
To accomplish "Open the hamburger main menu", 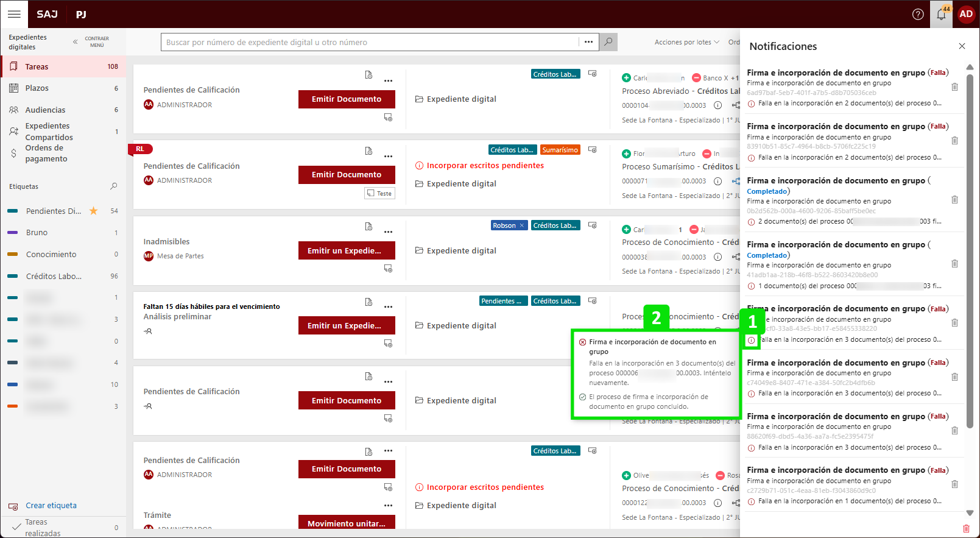I will pos(14,14).
